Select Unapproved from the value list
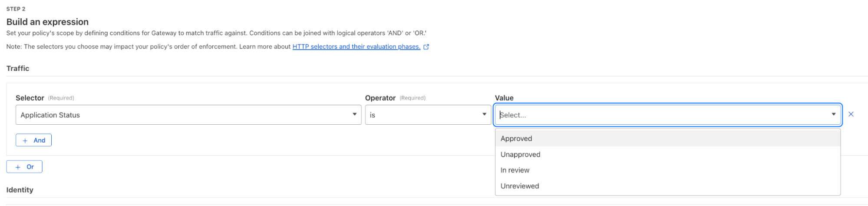This screenshot has width=868, height=206. [x=520, y=154]
